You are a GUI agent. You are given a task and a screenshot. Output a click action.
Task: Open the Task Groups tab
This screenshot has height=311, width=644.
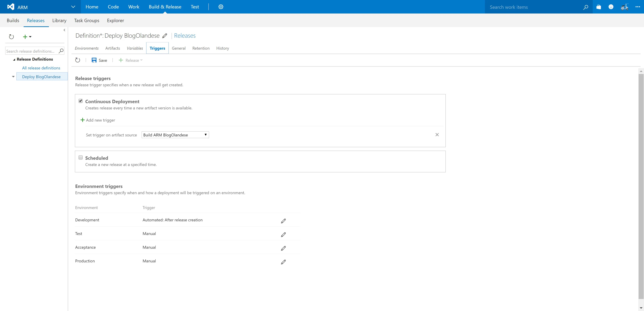coord(87,21)
